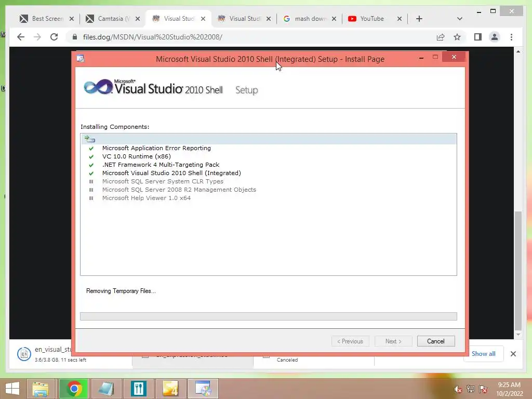Click the files.dog address bar
Screen dimensions: 532x399
click(x=251, y=37)
